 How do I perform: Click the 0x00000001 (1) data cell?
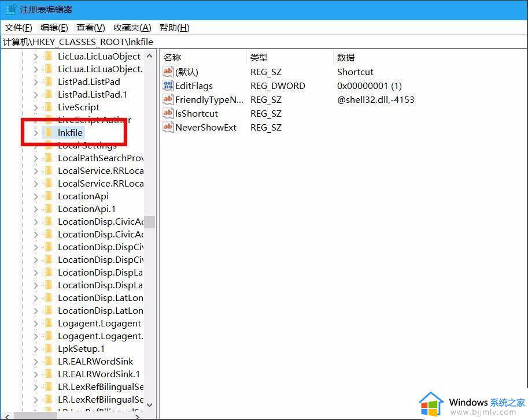pos(370,86)
